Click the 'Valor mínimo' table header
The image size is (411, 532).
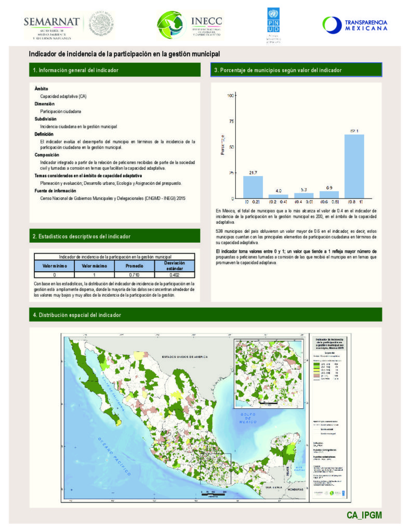(x=55, y=266)
